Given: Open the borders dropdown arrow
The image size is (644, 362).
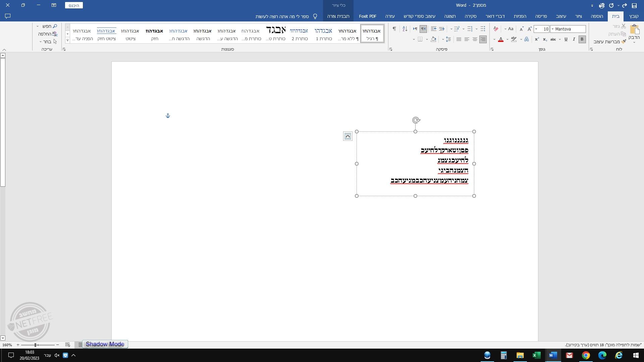Looking at the screenshot, I should [x=414, y=40].
